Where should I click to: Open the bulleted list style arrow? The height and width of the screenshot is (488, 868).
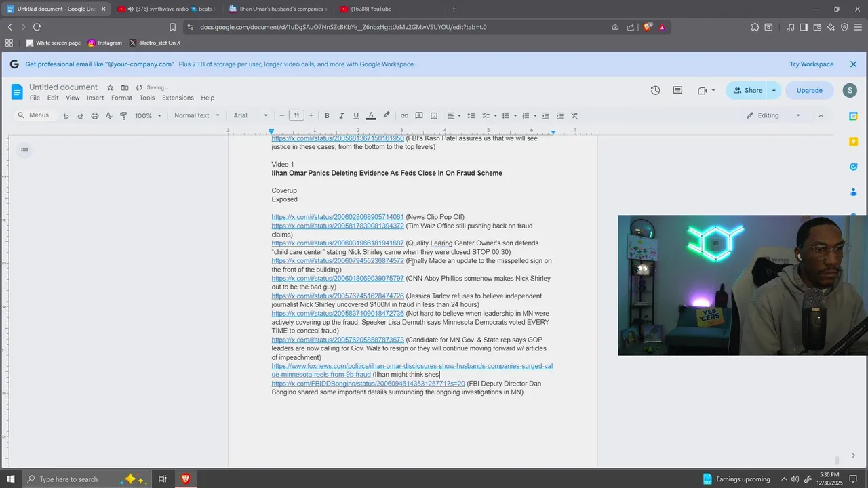515,116
